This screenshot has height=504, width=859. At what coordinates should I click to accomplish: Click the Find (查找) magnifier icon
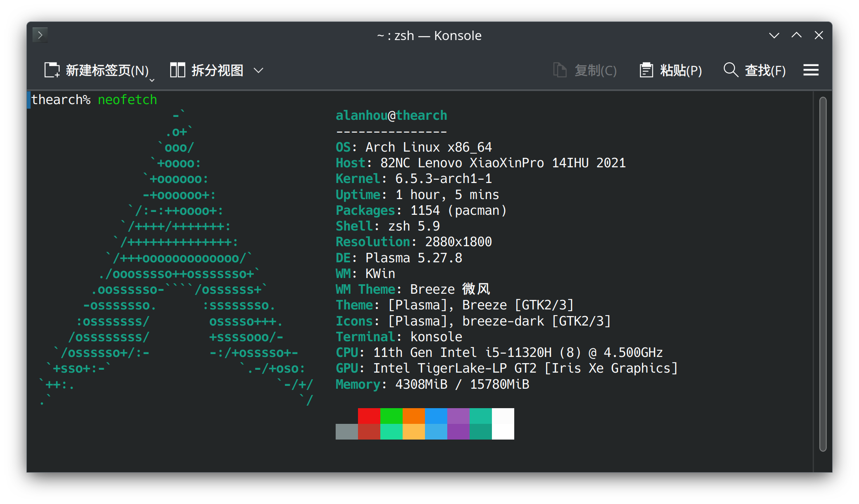pyautogui.click(x=730, y=70)
